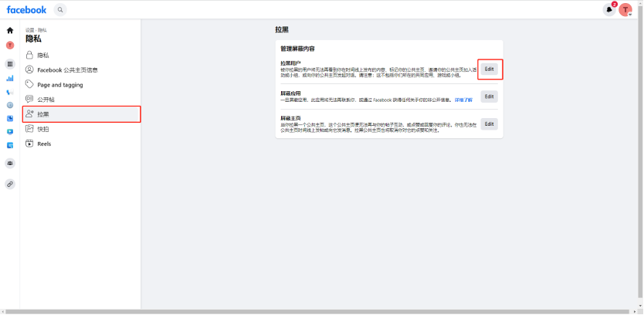Open the account menu profile avatar
The width and height of the screenshot is (644, 315).
(x=625, y=10)
